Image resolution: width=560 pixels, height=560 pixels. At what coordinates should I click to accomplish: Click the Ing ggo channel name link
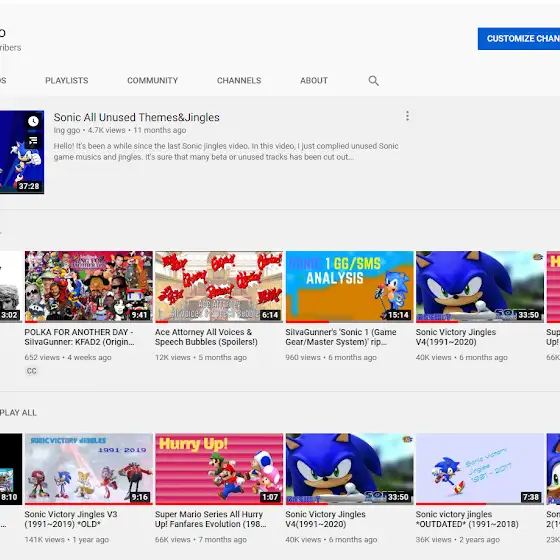point(67,130)
